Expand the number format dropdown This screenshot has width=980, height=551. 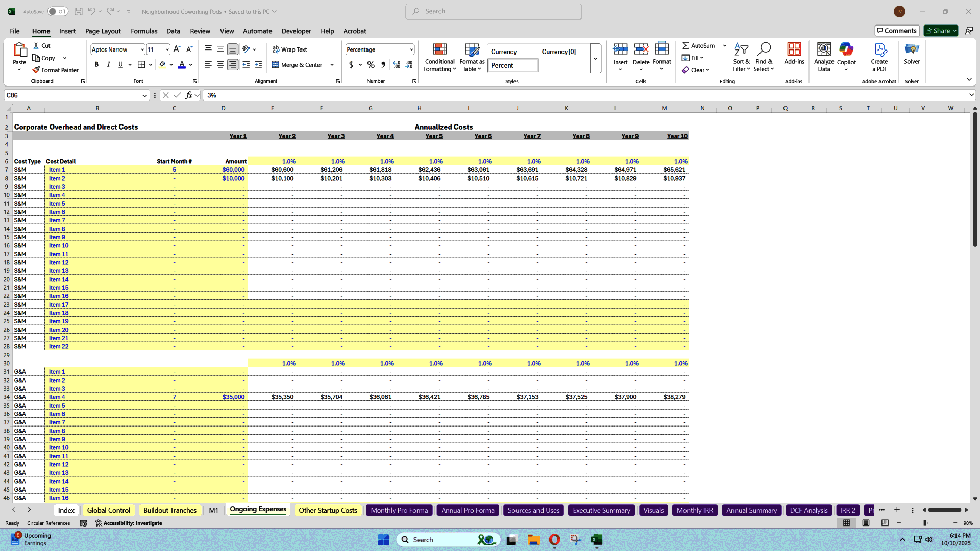click(x=411, y=49)
